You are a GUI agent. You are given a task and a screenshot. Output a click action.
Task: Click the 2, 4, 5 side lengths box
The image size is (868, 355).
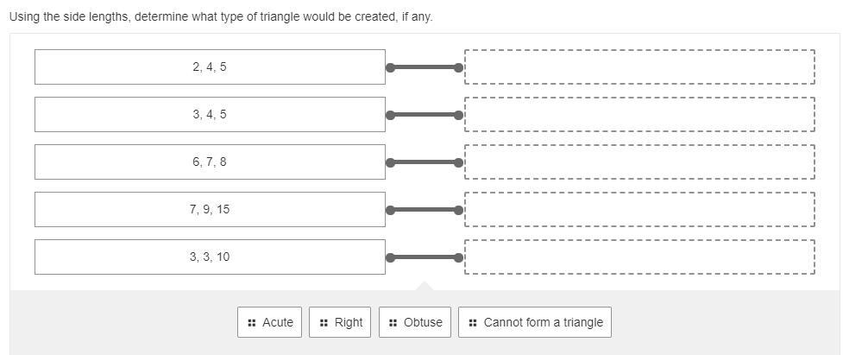pyautogui.click(x=210, y=67)
